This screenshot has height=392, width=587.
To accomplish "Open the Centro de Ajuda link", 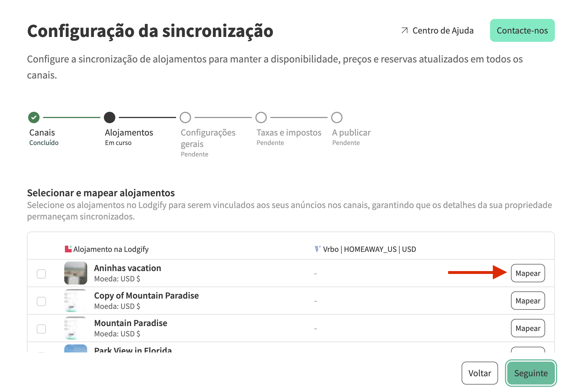I will point(443,30).
